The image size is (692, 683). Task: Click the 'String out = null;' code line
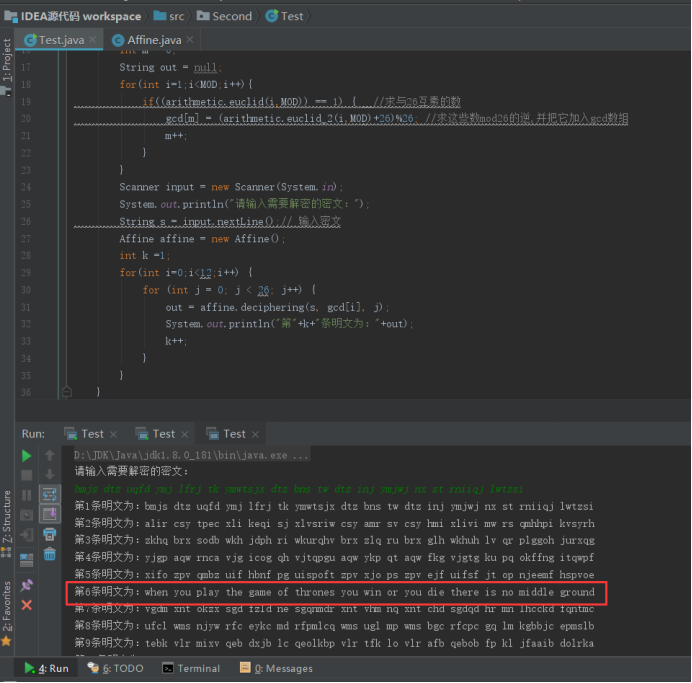pyautogui.click(x=170, y=68)
